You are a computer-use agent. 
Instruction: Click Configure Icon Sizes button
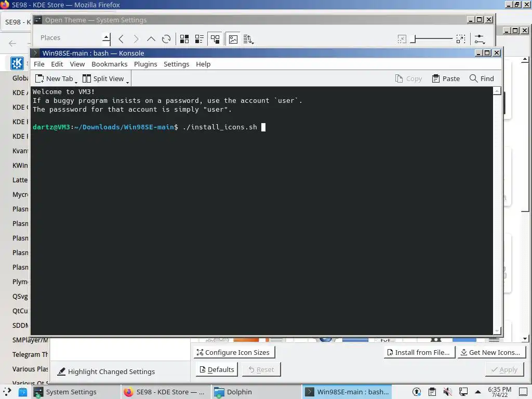click(x=234, y=353)
